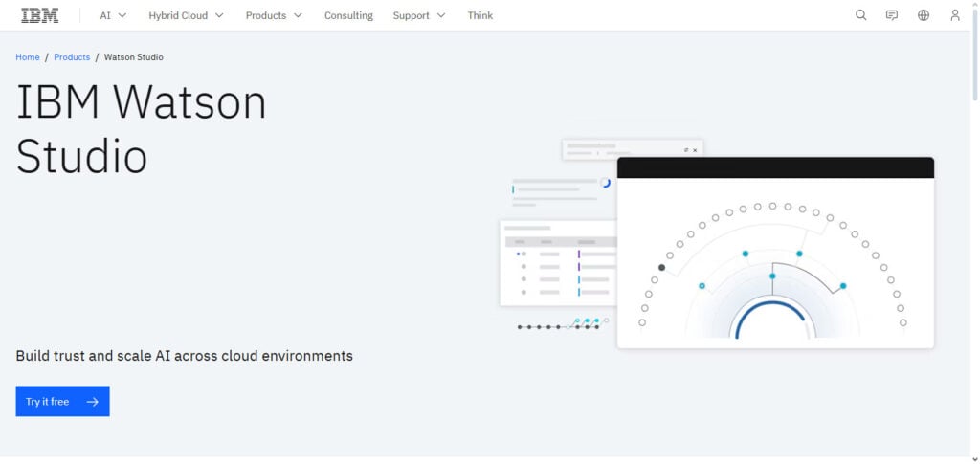The width and height of the screenshot is (980, 464).
Task: Click Watson Studio breadcrumb text
Action: coord(134,56)
